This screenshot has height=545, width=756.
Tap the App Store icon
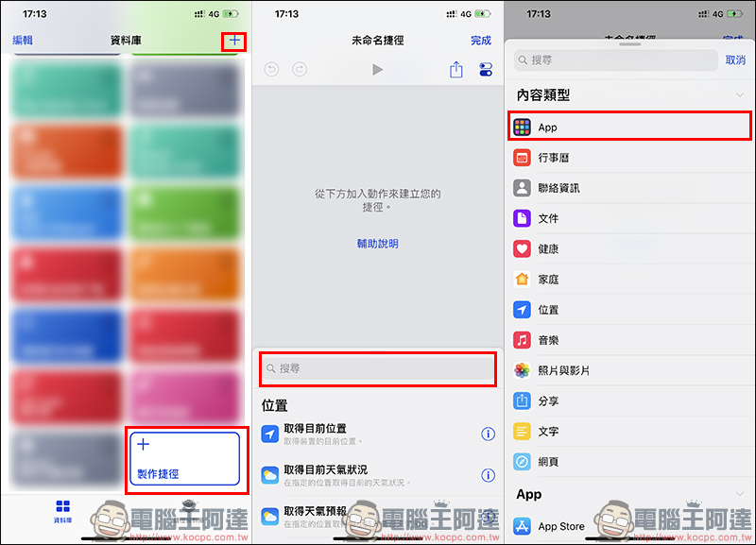click(x=523, y=526)
